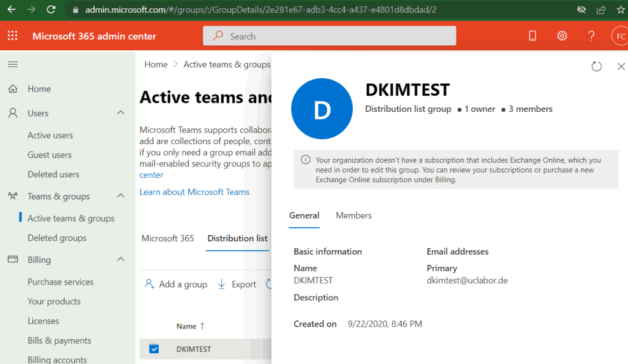Click the 3 members count text

click(x=530, y=109)
